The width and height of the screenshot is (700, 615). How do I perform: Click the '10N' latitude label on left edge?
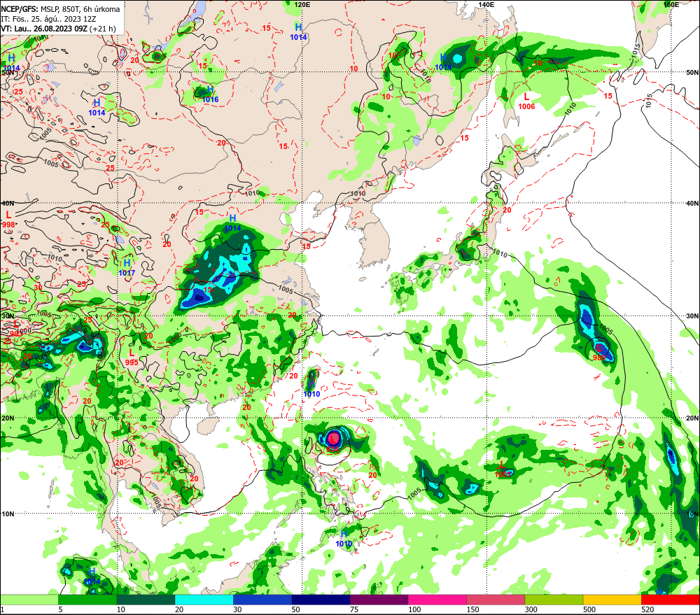coord(8,514)
